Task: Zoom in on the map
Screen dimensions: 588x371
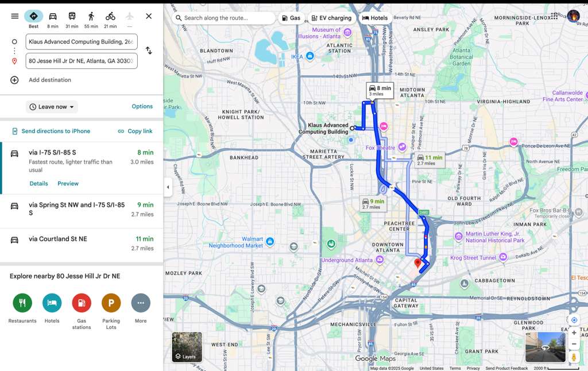Action: point(574,333)
